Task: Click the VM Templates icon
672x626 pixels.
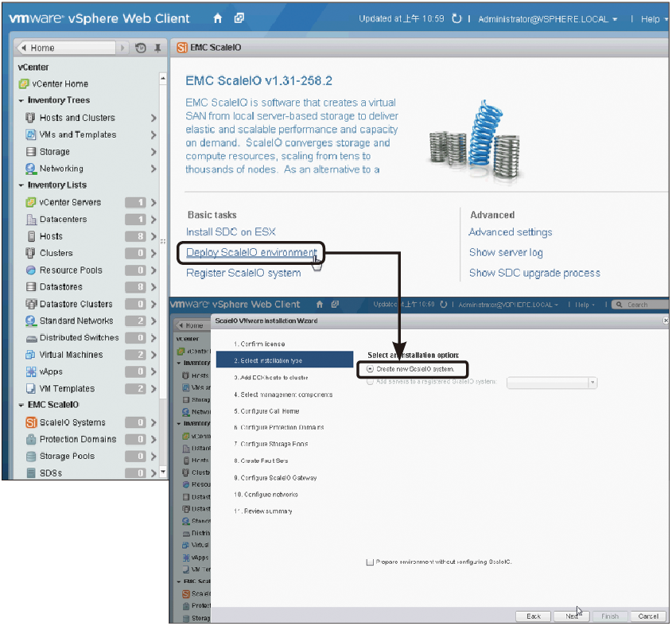Action: pos(30,388)
